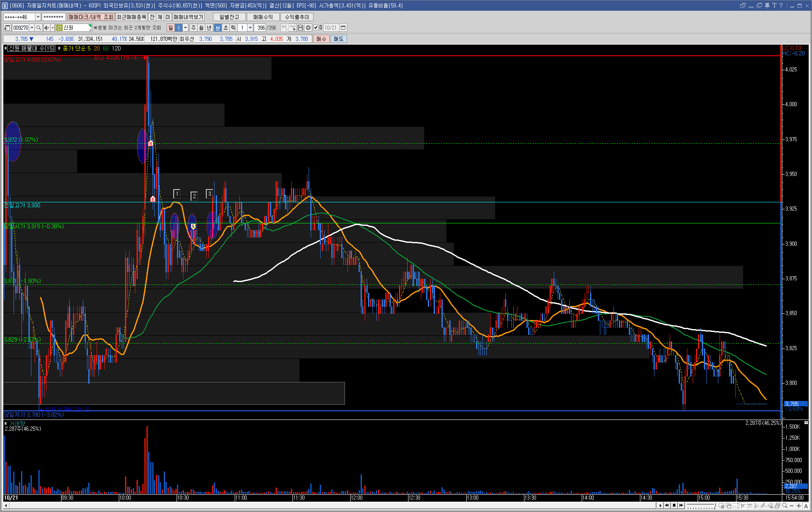Image resolution: width=812 pixels, height=512 pixels.
Task: Click the stock search magnifier icon
Action: point(38,28)
